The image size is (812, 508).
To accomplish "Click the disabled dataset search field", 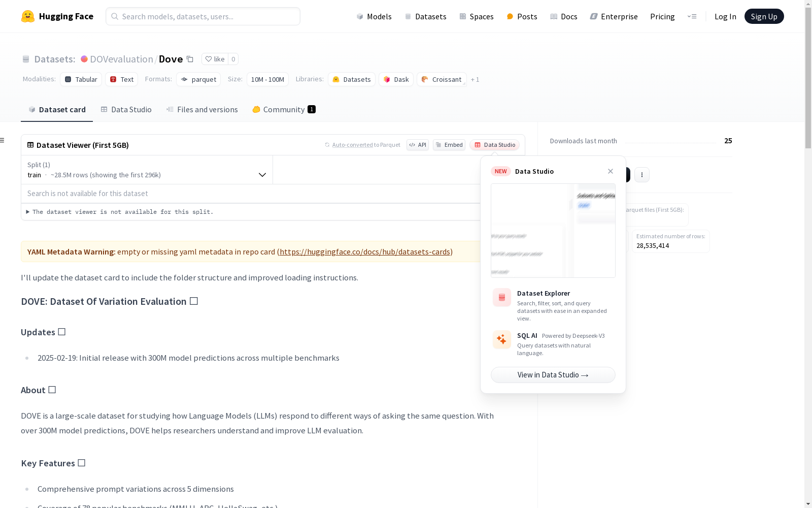I will (x=251, y=194).
